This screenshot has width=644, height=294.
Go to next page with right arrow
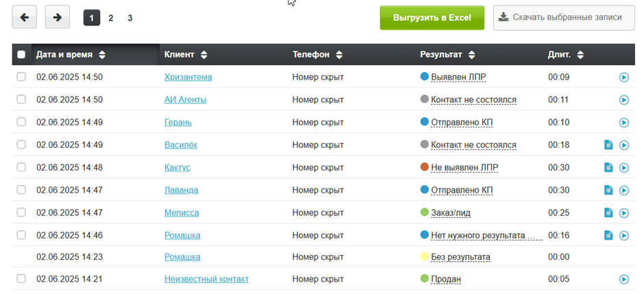(58, 18)
